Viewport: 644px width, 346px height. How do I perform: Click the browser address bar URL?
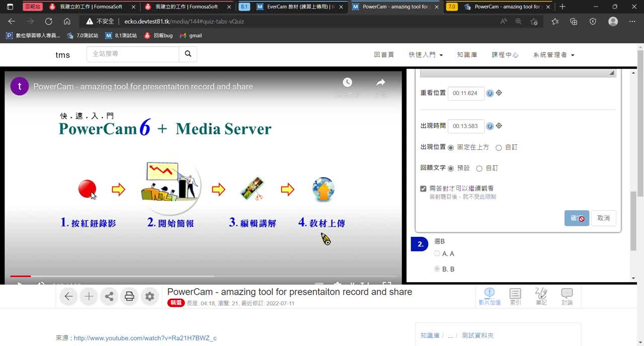coord(185,22)
